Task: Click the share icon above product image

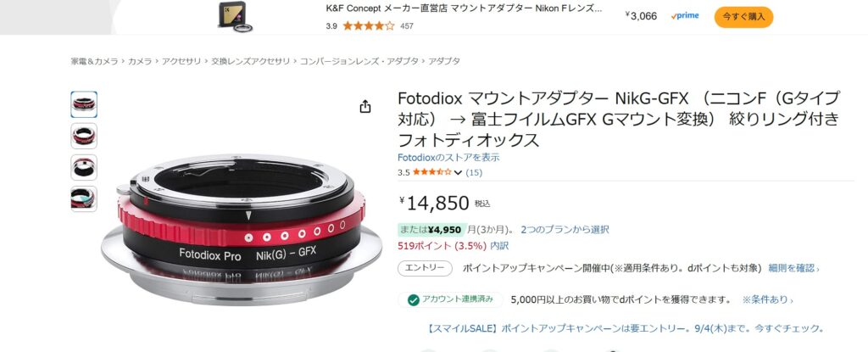Action: 364,106
